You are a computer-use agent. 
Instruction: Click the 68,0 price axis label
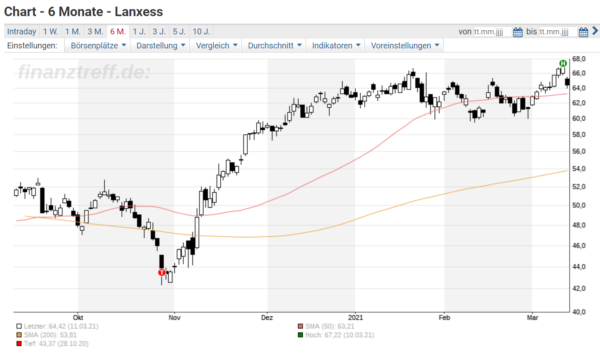579,59
